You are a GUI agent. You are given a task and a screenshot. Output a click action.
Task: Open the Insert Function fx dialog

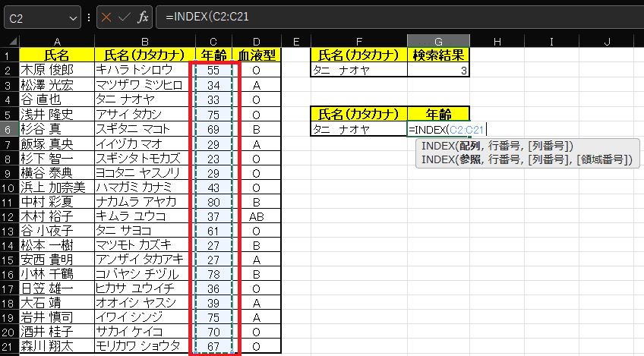(143, 17)
